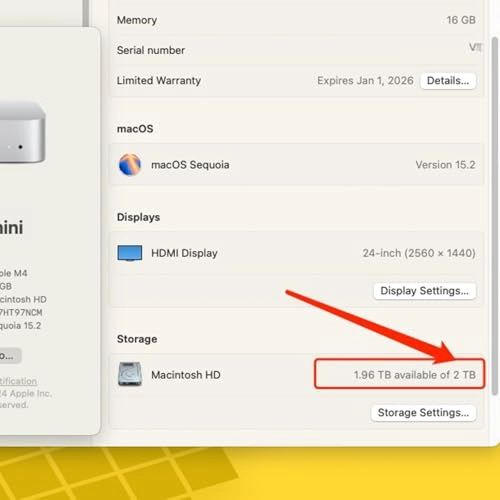Click the Mac mini image in About window

[x=22, y=132]
